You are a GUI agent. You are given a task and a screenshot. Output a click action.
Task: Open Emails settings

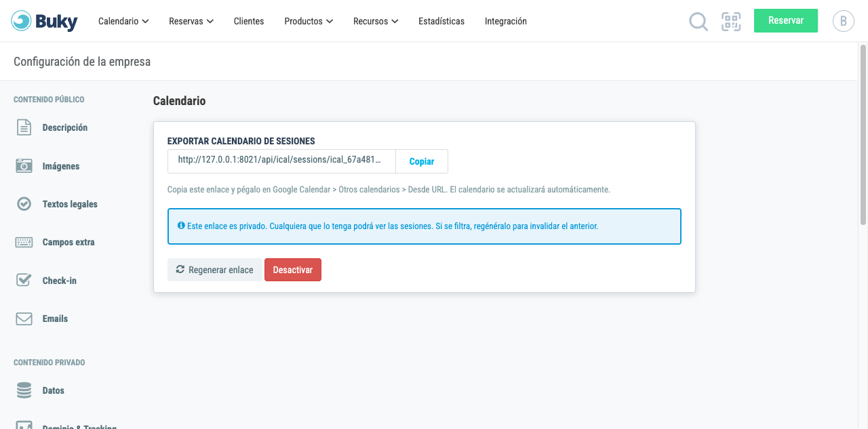55,319
